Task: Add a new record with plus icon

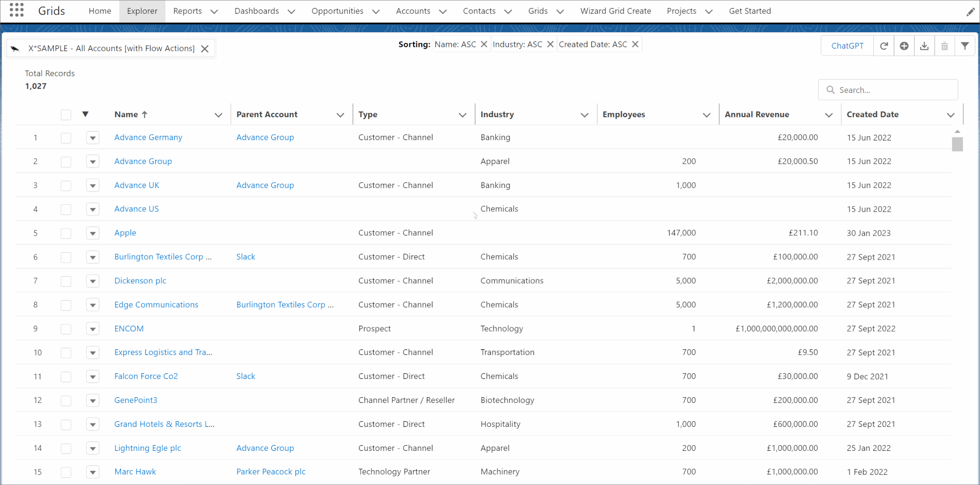Action: click(904, 46)
